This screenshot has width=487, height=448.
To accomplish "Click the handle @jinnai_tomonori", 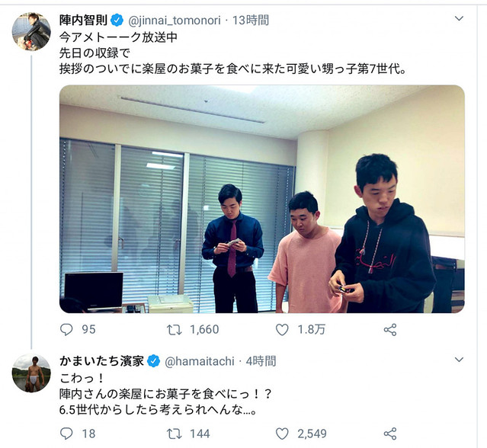I will point(175,21).
